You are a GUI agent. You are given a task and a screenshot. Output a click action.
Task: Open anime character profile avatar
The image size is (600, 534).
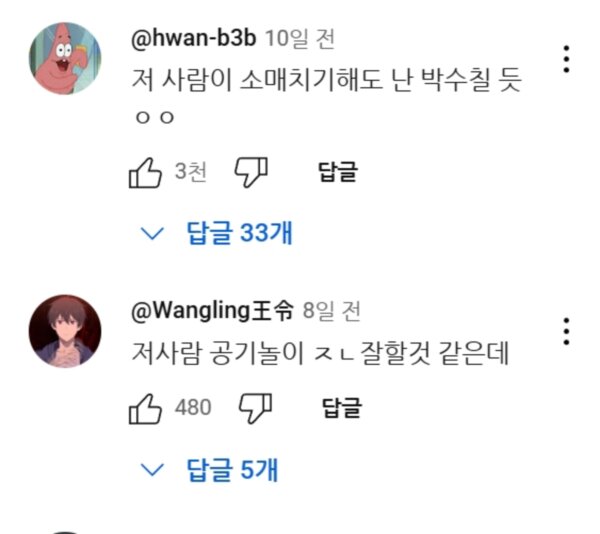pos(65,331)
